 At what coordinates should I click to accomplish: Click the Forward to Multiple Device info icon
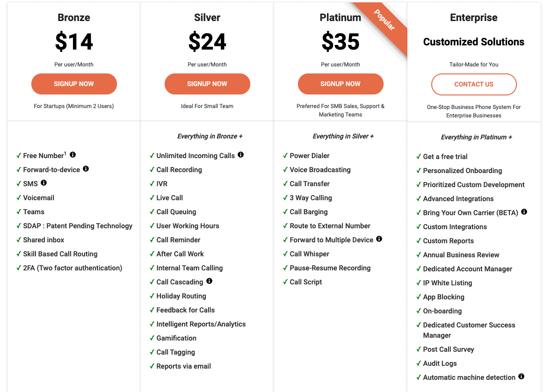379,239
